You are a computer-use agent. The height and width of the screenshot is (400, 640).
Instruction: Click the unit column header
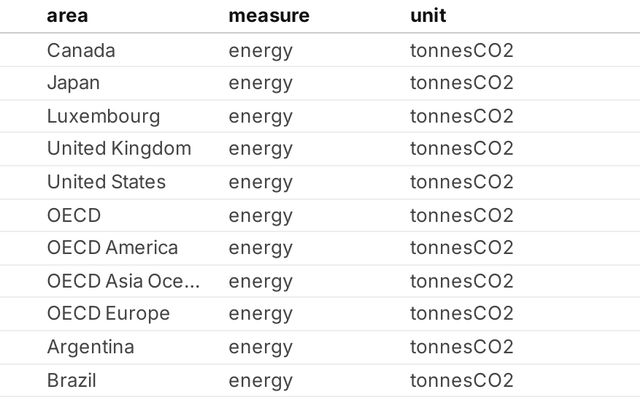pyautogui.click(x=428, y=16)
